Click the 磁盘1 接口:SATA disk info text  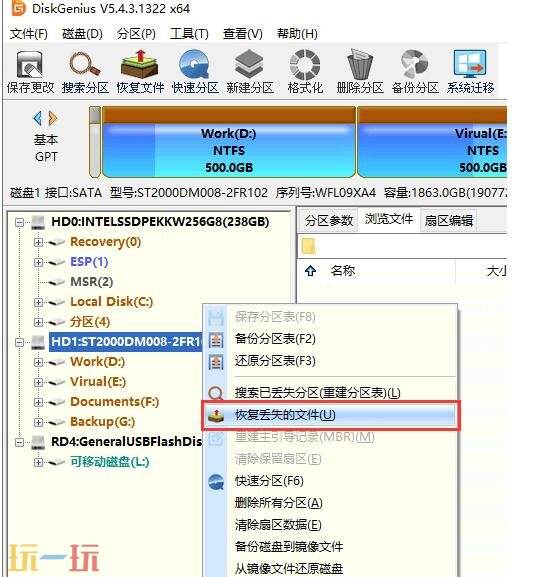56,193
